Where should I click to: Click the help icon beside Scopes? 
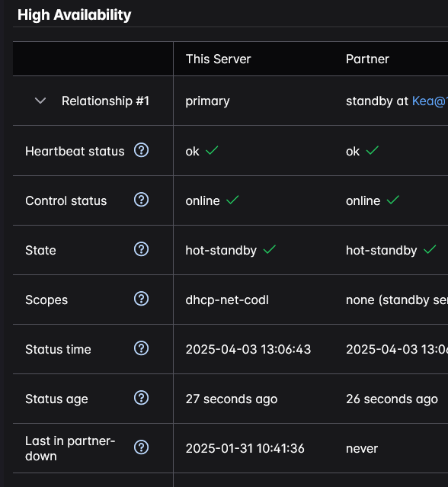pos(141,299)
